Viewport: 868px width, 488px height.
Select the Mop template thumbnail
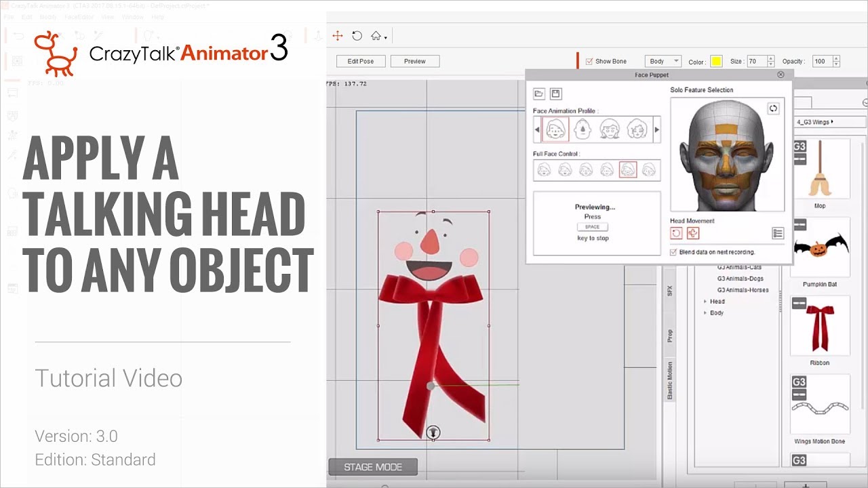coord(820,169)
